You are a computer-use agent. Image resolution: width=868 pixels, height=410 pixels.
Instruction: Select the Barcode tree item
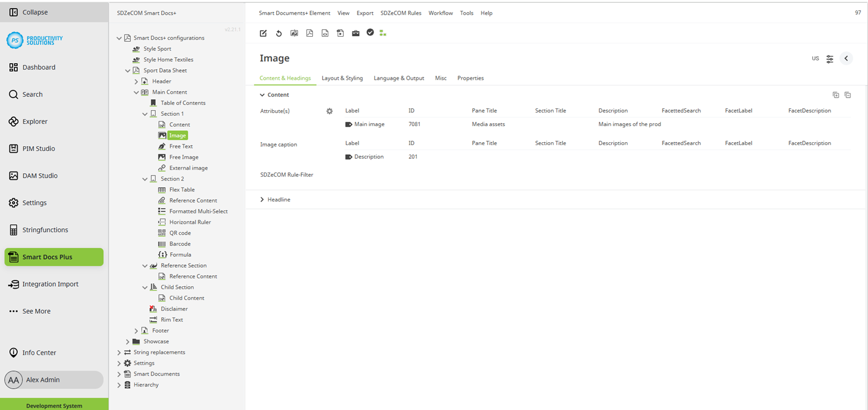click(180, 244)
